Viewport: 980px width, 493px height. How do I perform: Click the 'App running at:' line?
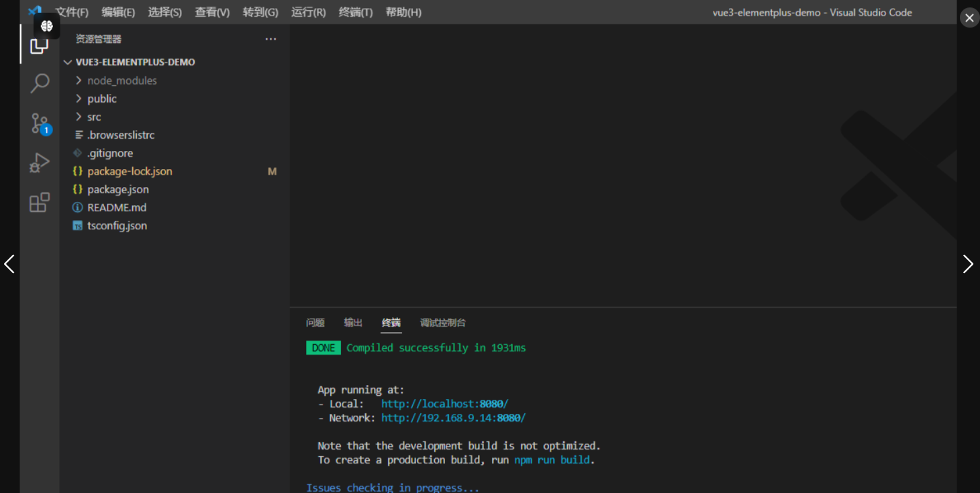(x=361, y=390)
